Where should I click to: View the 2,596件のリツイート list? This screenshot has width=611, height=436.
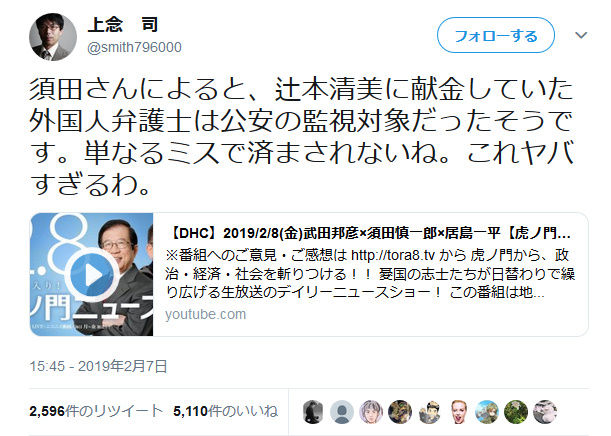tap(95, 411)
